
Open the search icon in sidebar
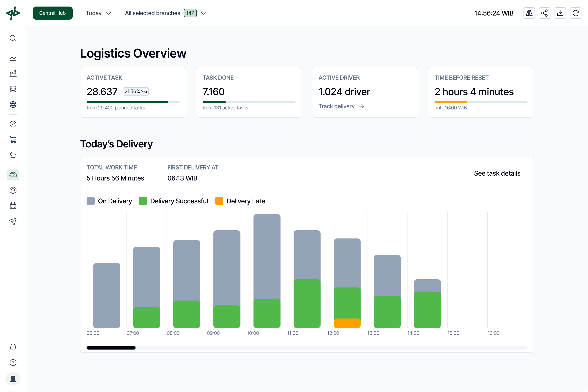[x=13, y=39]
